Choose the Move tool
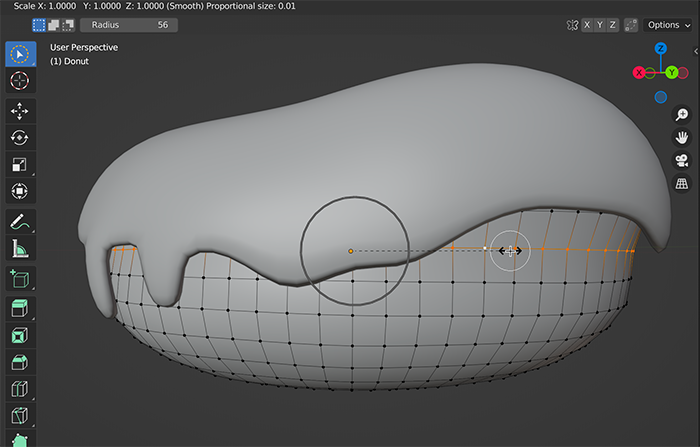Viewport: 700px width, 447px height. tap(20, 111)
